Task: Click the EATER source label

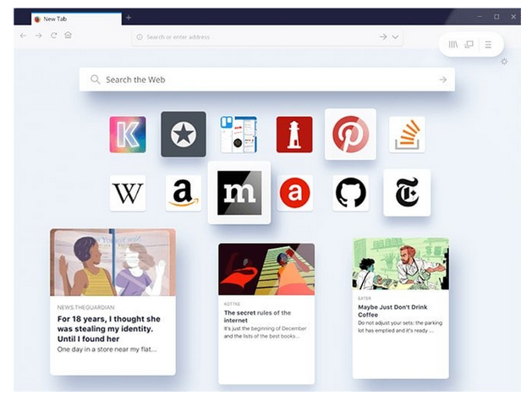Action: 365,299
